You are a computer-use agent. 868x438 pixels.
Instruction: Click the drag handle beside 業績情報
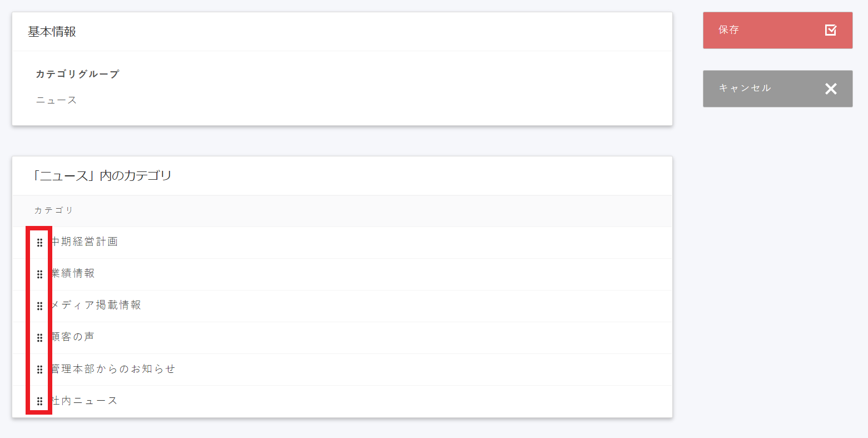pos(39,274)
